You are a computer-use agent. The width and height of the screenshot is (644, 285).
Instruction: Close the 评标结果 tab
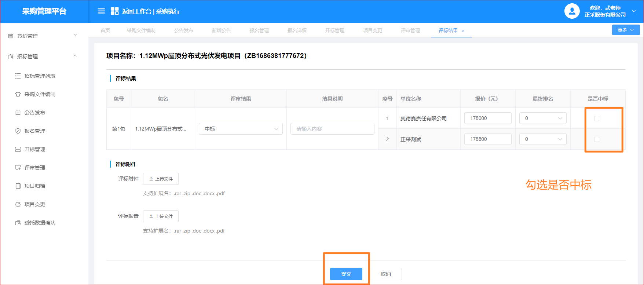pyautogui.click(x=463, y=31)
